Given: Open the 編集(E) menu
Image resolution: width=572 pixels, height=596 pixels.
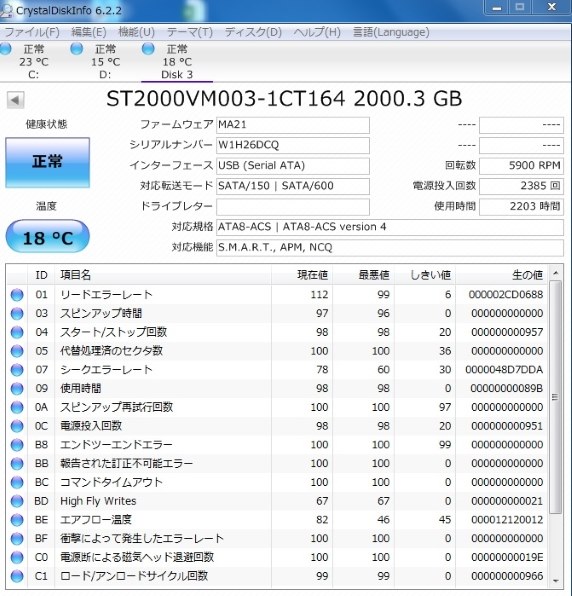Looking at the screenshot, I should (x=89, y=32).
